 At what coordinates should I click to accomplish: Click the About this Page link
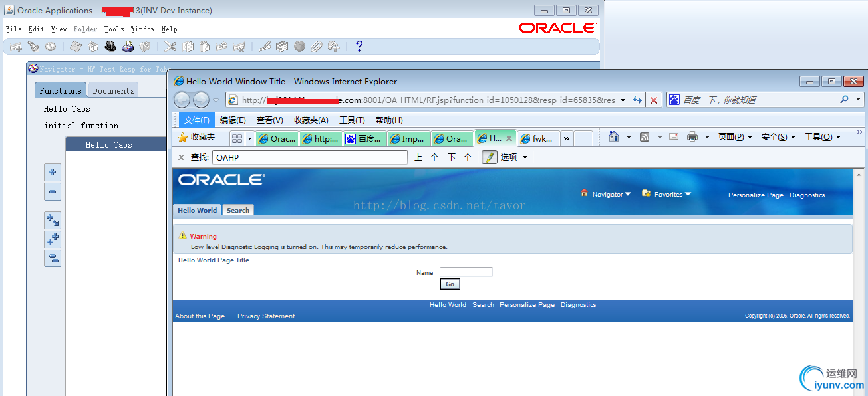point(200,316)
